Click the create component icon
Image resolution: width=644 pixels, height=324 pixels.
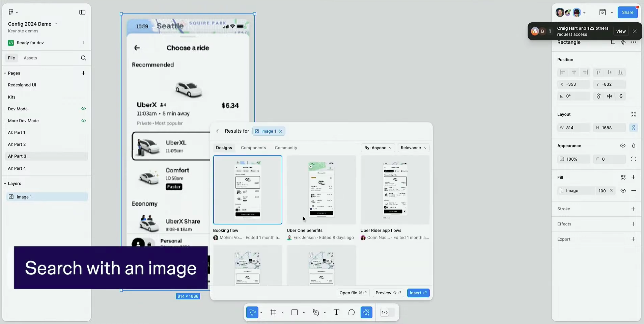[623, 42]
